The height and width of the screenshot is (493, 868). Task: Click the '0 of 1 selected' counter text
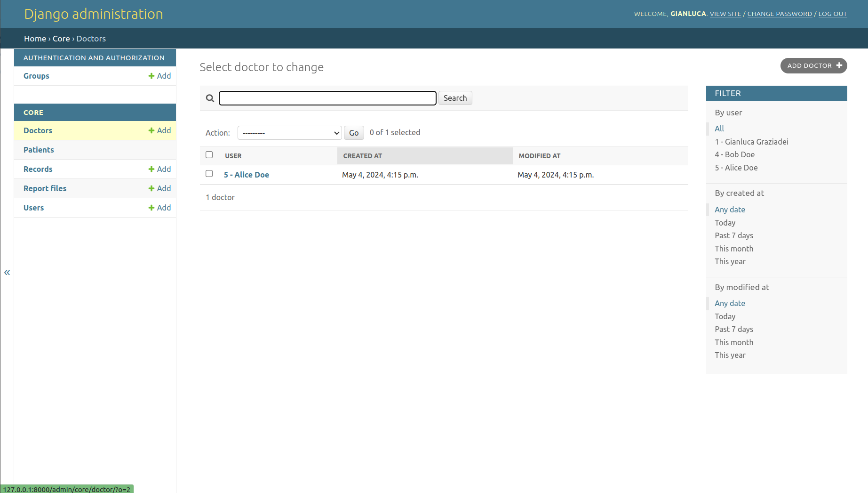(395, 132)
